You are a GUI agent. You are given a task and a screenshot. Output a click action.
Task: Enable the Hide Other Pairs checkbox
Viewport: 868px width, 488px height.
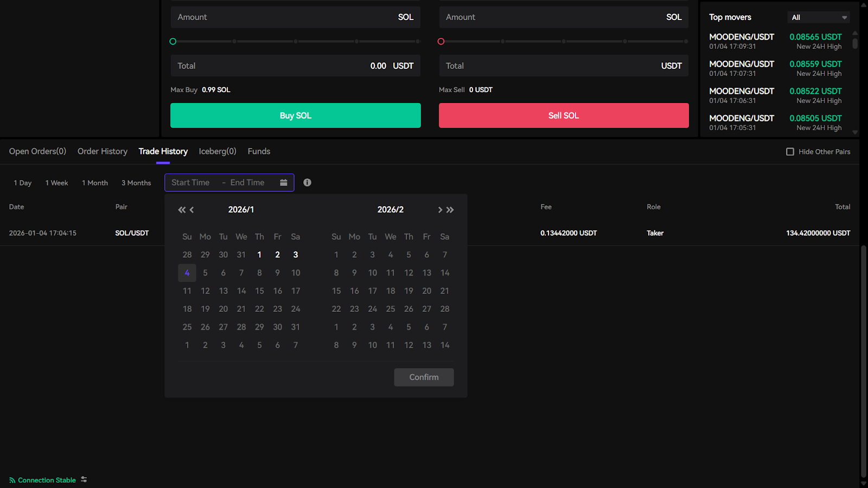pyautogui.click(x=790, y=152)
